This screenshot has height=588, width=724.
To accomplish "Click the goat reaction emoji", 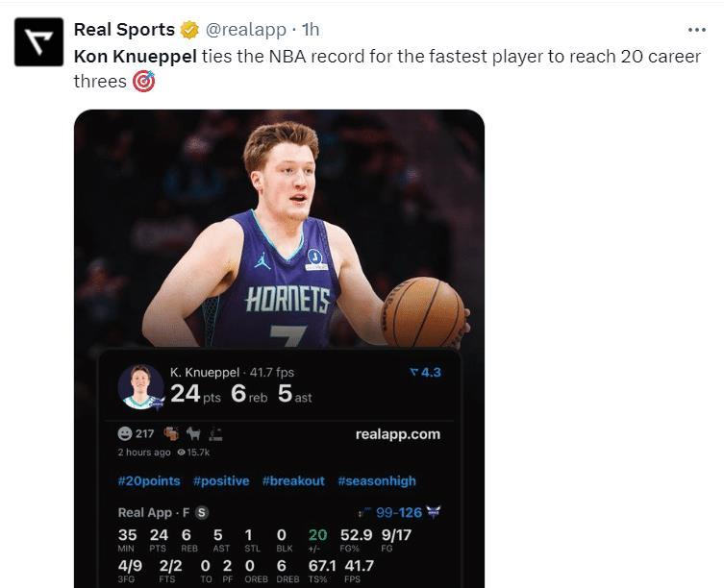I will 193,433.
